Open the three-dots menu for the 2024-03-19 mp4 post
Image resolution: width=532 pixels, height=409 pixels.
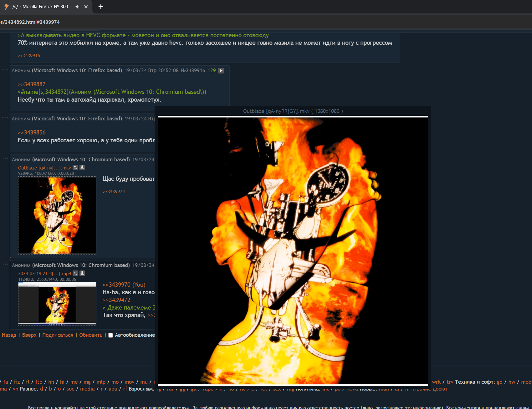(x=5, y=264)
